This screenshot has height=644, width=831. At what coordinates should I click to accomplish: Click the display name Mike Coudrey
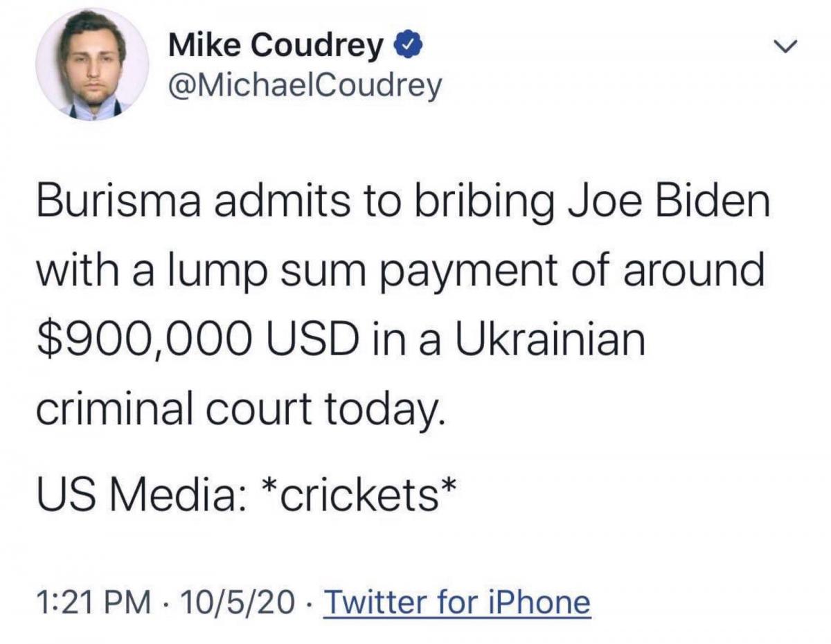(x=276, y=46)
